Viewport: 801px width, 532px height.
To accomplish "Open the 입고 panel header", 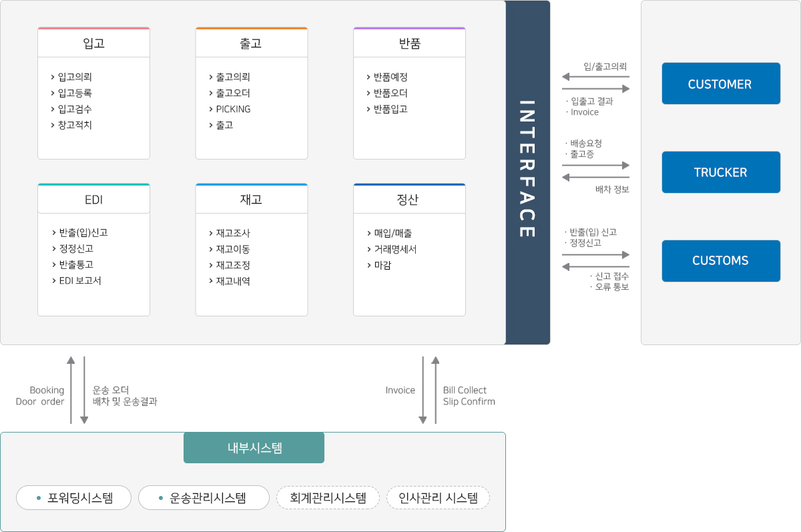I will click(93, 43).
